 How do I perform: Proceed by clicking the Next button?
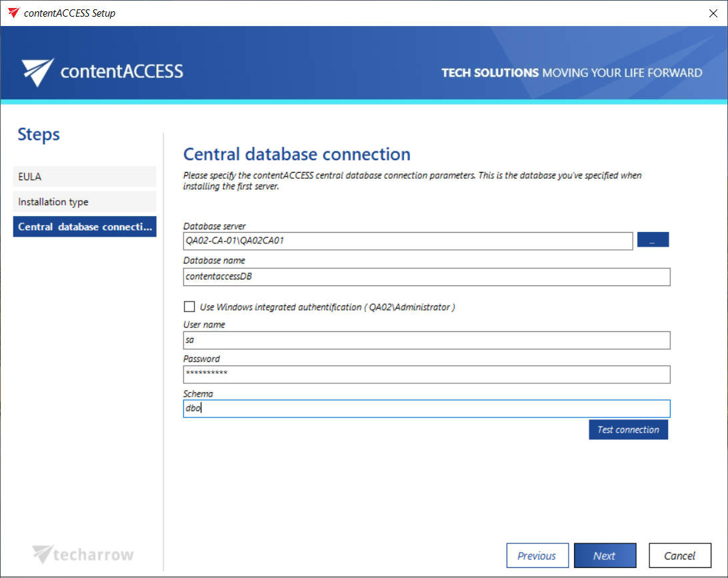click(605, 556)
